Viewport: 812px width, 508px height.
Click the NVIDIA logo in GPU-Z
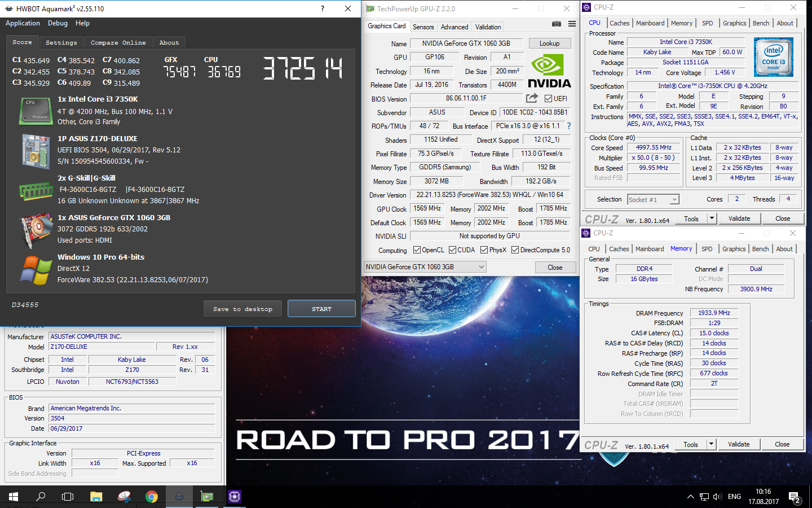pyautogui.click(x=549, y=71)
